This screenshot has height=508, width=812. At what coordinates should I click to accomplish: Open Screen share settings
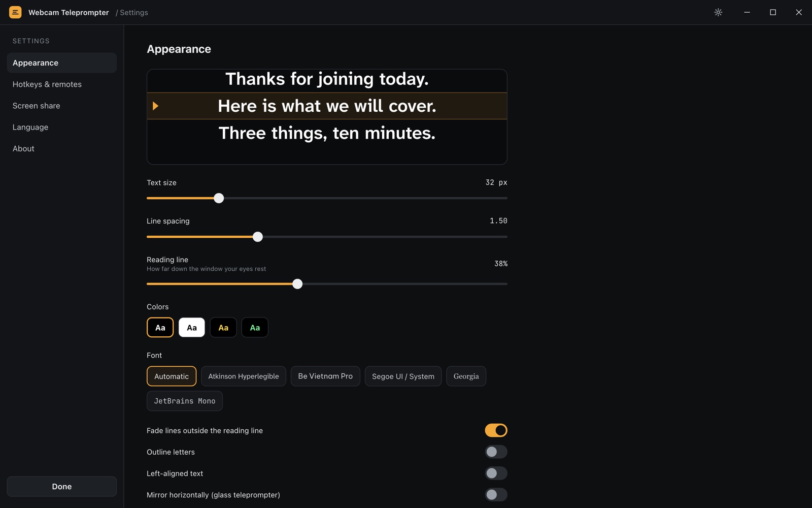pyautogui.click(x=62, y=106)
